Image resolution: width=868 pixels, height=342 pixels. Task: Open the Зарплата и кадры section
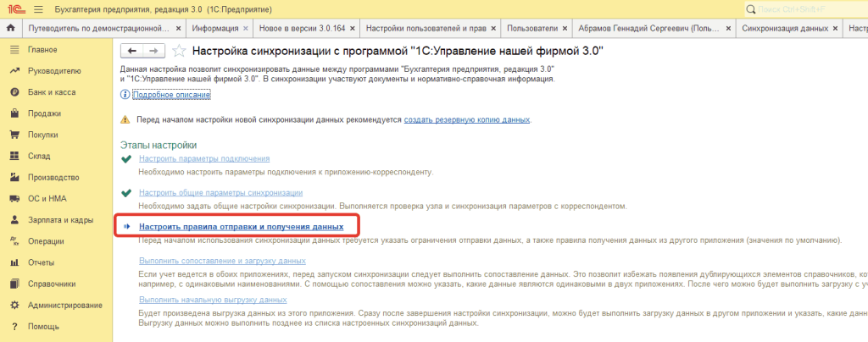[x=60, y=220]
